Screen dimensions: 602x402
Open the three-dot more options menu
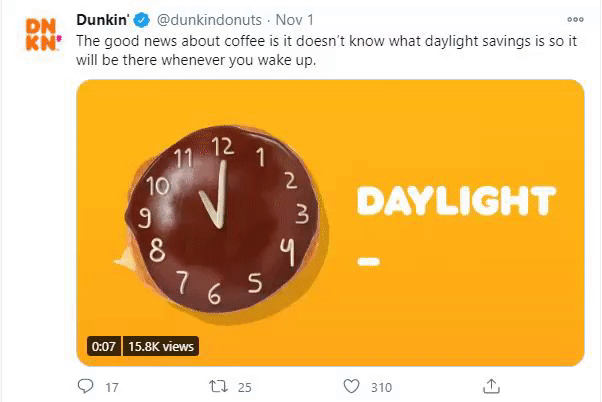(x=575, y=20)
